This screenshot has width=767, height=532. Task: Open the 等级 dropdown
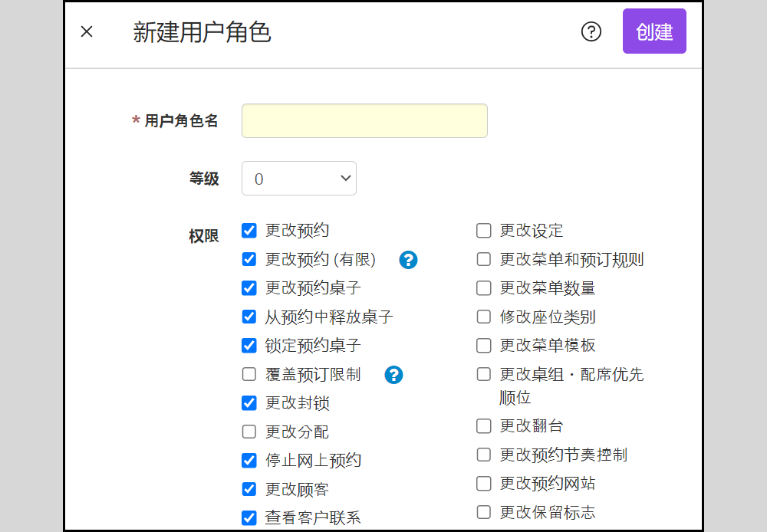pos(299,179)
